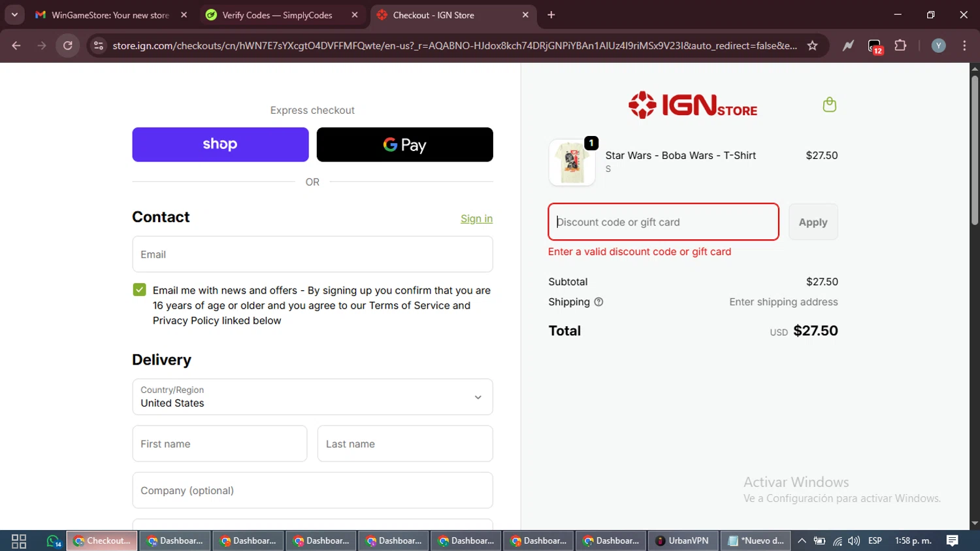Click the store.ign.com URL in address bar
The width and height of the screenshot is (980, 551).
point(455,46)
